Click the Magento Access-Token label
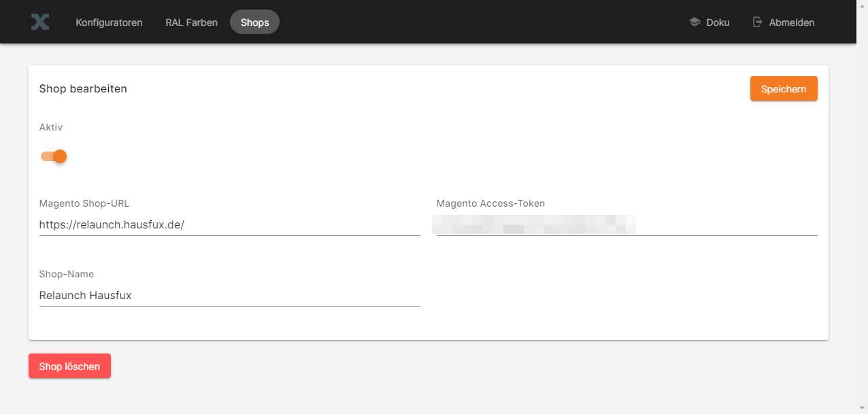868x414 pixels. pos(490,203)
